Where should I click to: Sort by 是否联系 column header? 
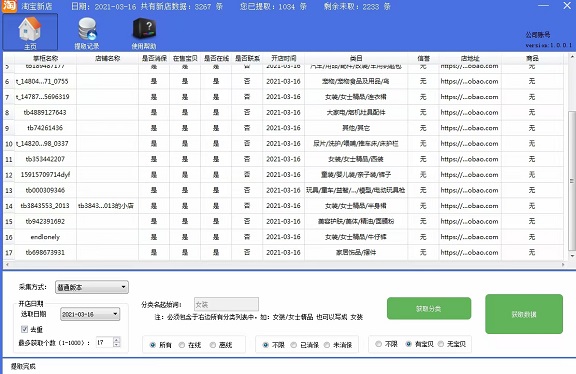coord(247,58)
